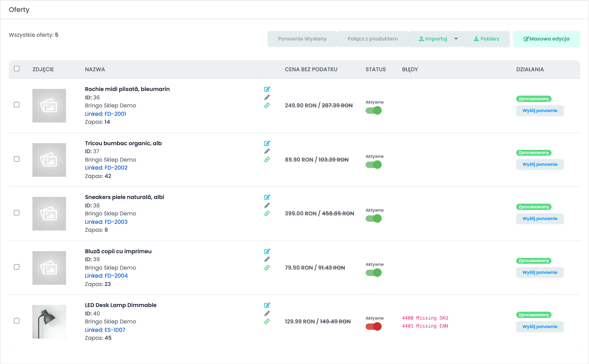The image size is (589, 364).
Task: Open Masowa edycja bulk edit
Action: [546, 39]
